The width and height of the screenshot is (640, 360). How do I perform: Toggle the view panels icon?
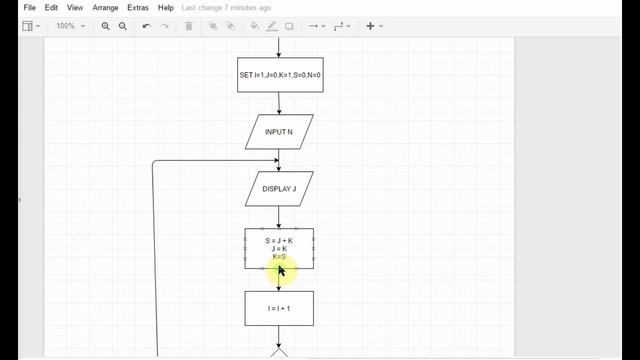(27, 26)
